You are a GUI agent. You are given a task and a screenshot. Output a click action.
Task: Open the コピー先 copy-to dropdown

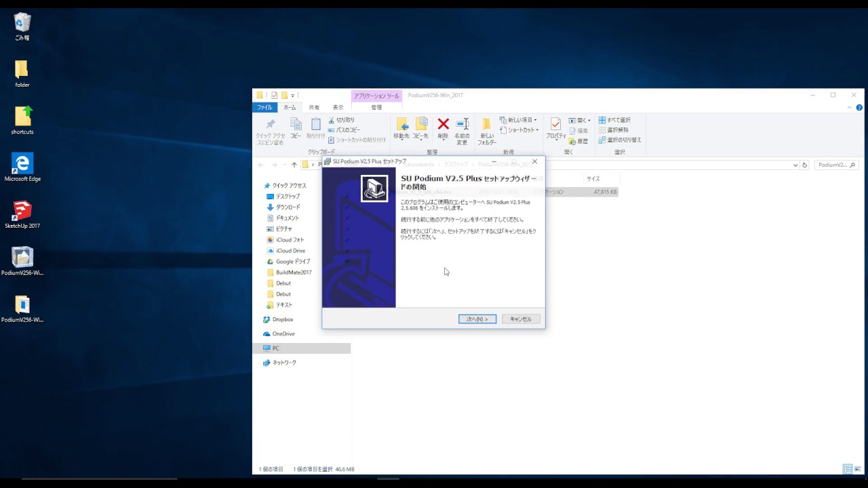[x=420, y=129]
